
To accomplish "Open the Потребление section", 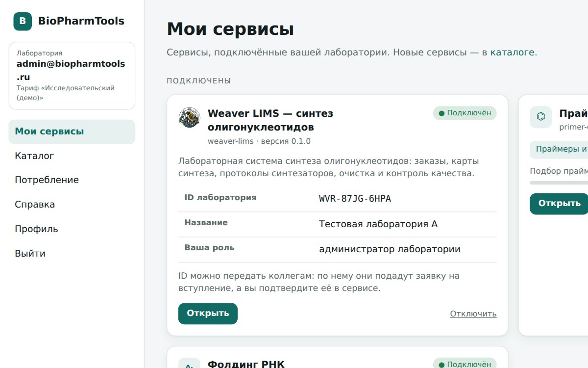I will tap(72, 180).
